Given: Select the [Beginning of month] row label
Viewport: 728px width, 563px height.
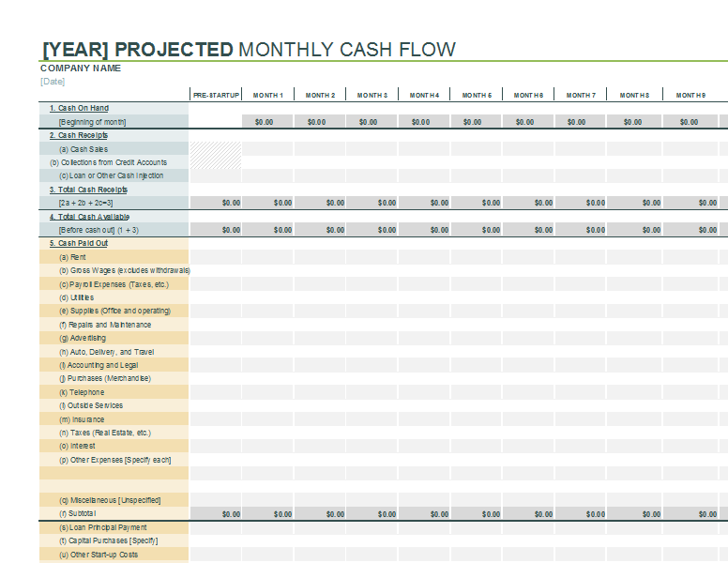Looking at the screenshot, I should coord(92,122).
